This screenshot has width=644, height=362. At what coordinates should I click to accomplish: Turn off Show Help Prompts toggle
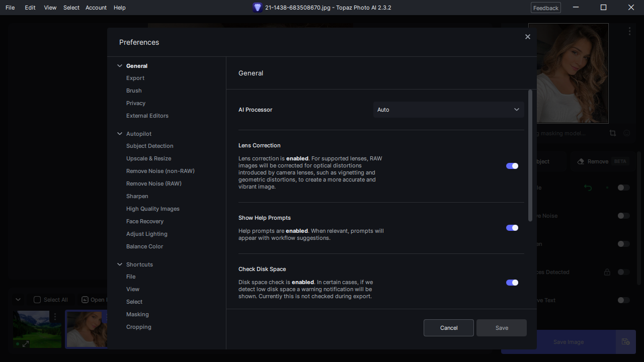[512, 228]
